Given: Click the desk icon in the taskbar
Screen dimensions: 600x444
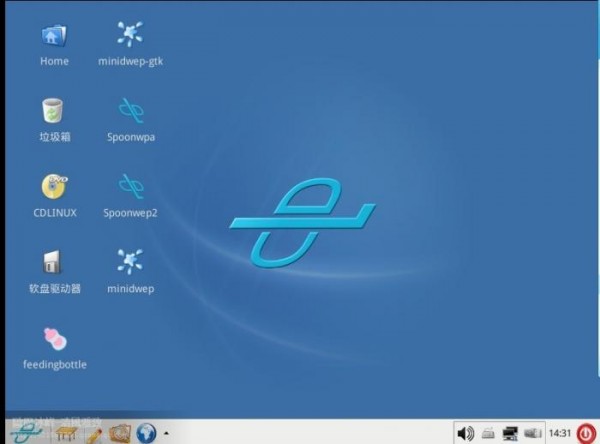Looking at the screenshot, I should click(x=66, y=434).
